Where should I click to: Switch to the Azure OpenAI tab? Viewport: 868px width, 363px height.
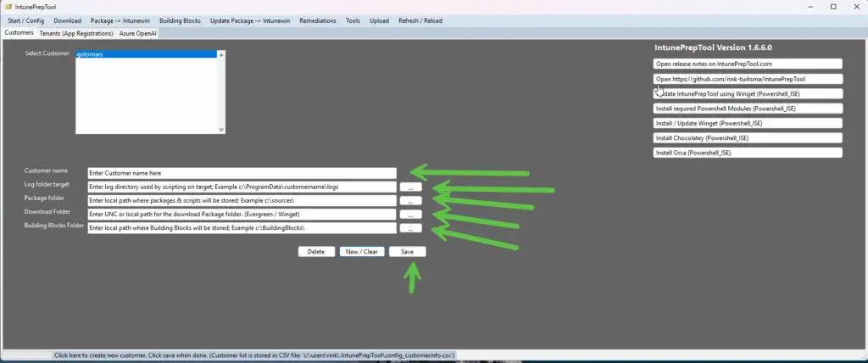point(138,33)
